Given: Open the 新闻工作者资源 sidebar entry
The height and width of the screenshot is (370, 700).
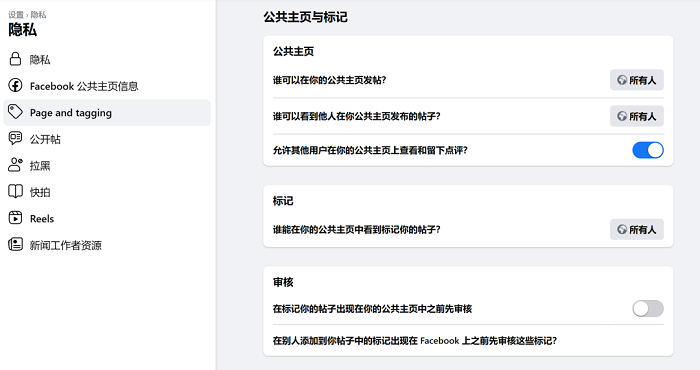Looking at the screenshot, I should click(107, 245).
